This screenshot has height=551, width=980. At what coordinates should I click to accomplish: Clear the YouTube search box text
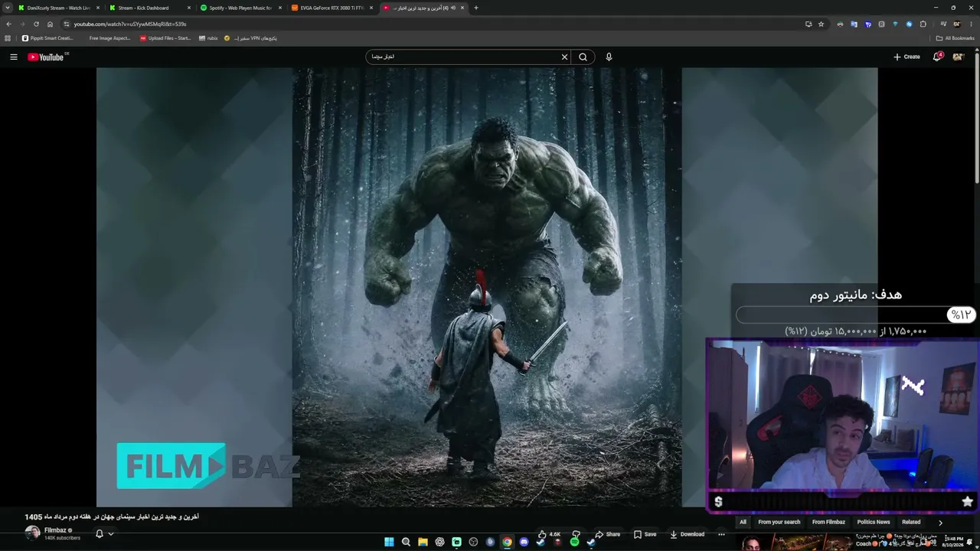(564, 57)
